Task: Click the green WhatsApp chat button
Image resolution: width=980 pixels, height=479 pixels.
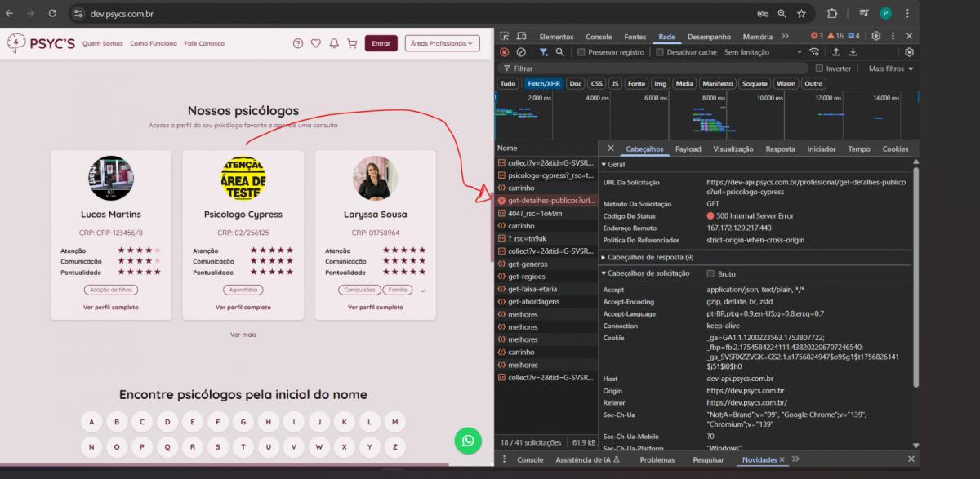Action: pyautogui.click(x=468, y=441)
